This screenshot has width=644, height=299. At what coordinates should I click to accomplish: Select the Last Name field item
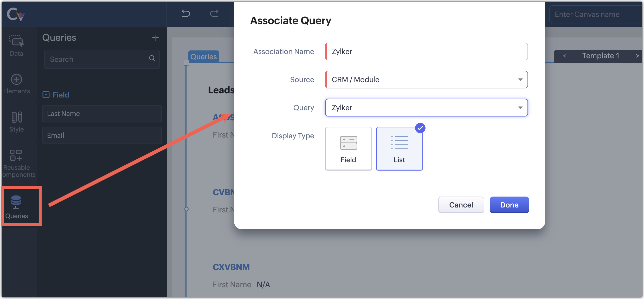[x=102, y=114]
